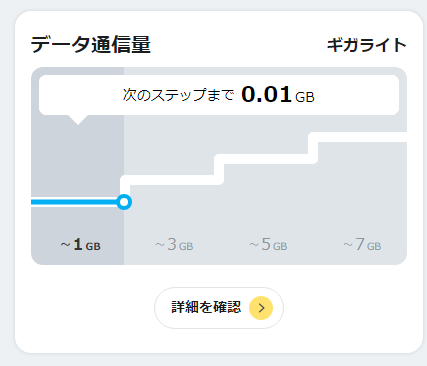427x366 pixels.
Task: Click the blue circle usage marker
Action: [124, 202]
